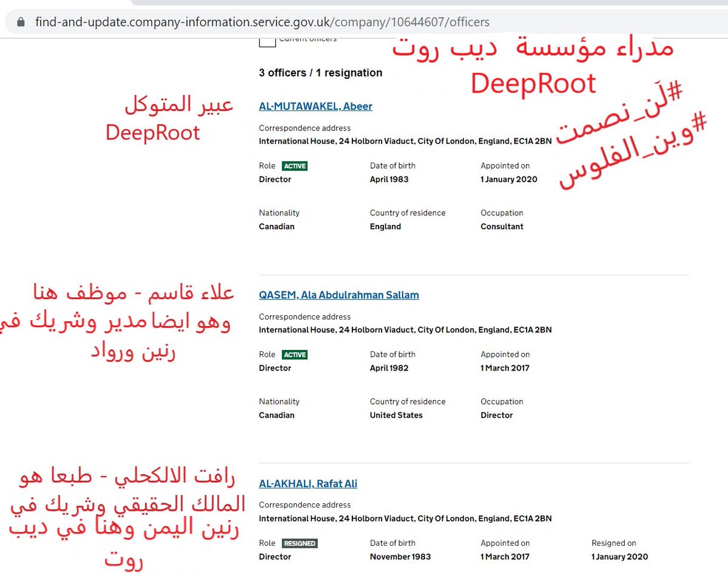This screenshot has height=584, width=728.
Task: Click the padlock security icon in address bar
Action: 21,22
